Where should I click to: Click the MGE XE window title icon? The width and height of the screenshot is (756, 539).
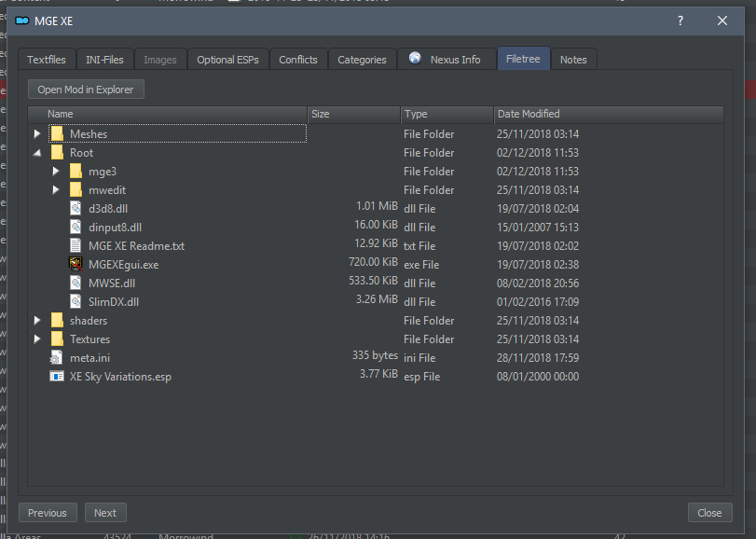click(22, 21)
